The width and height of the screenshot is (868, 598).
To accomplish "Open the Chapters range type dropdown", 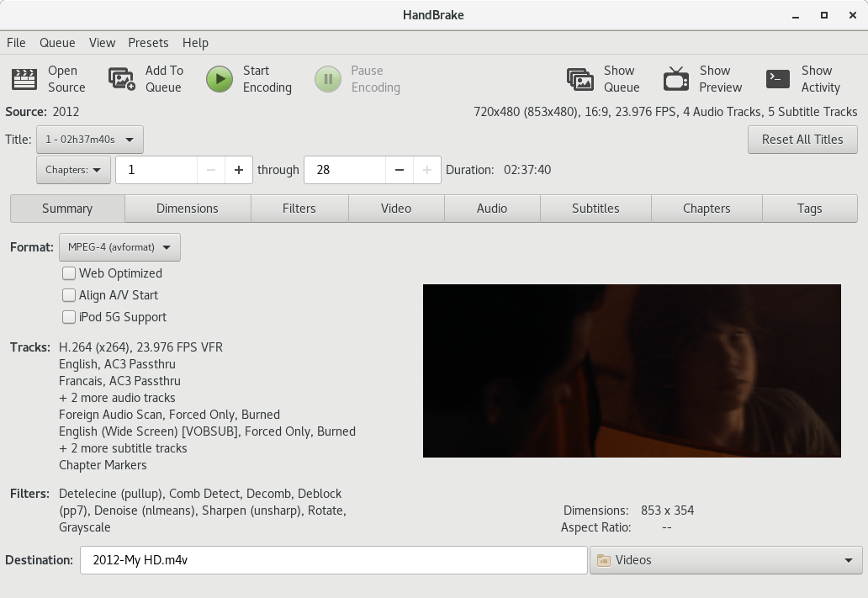I will point(74,170).
